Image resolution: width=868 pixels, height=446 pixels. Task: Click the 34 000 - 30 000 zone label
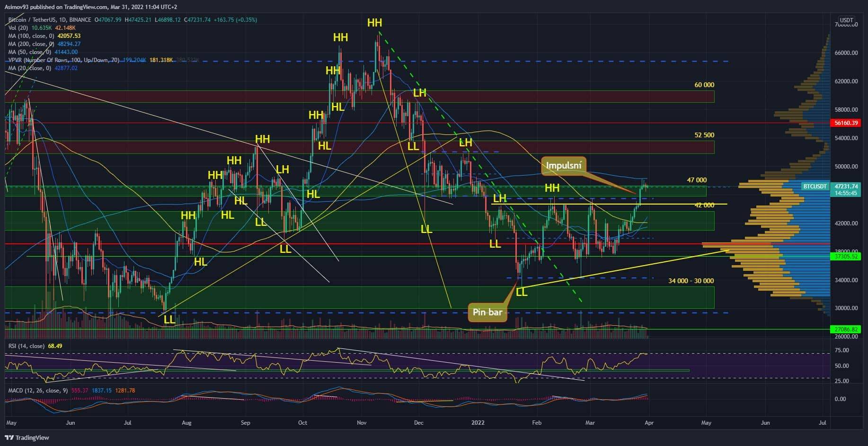pyautogui.click(x=691, y=281)
